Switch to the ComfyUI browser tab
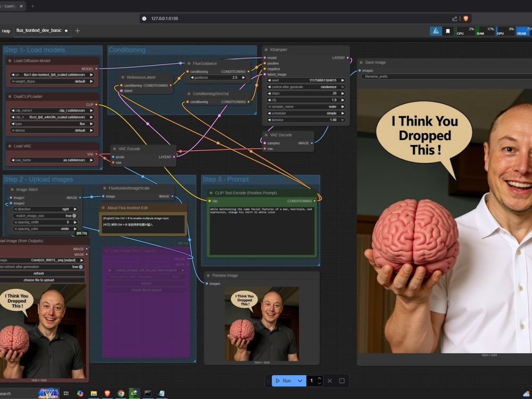Image resolution: width=532 pixels, height=399 pixels. (x=9, y=6)
